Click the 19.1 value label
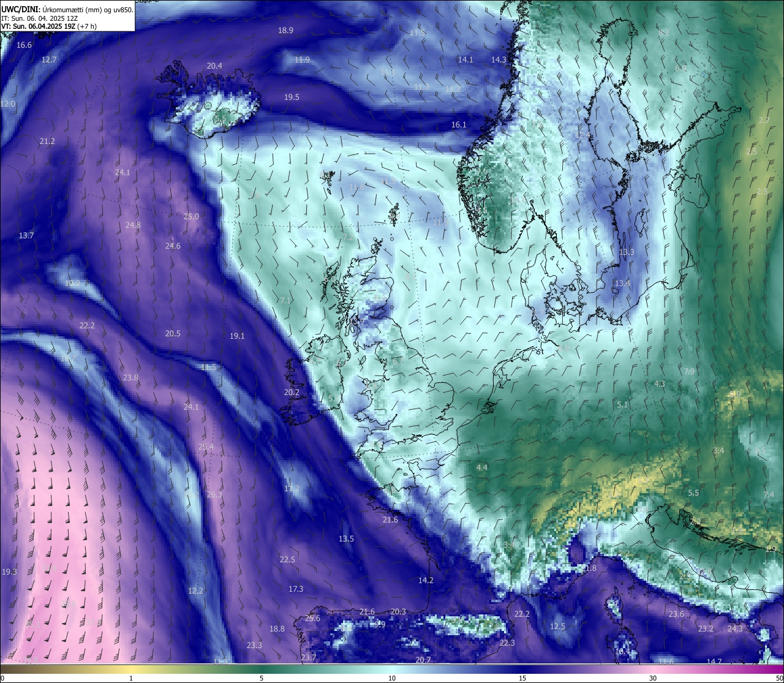The image size is (784, 683). (237, 336)
